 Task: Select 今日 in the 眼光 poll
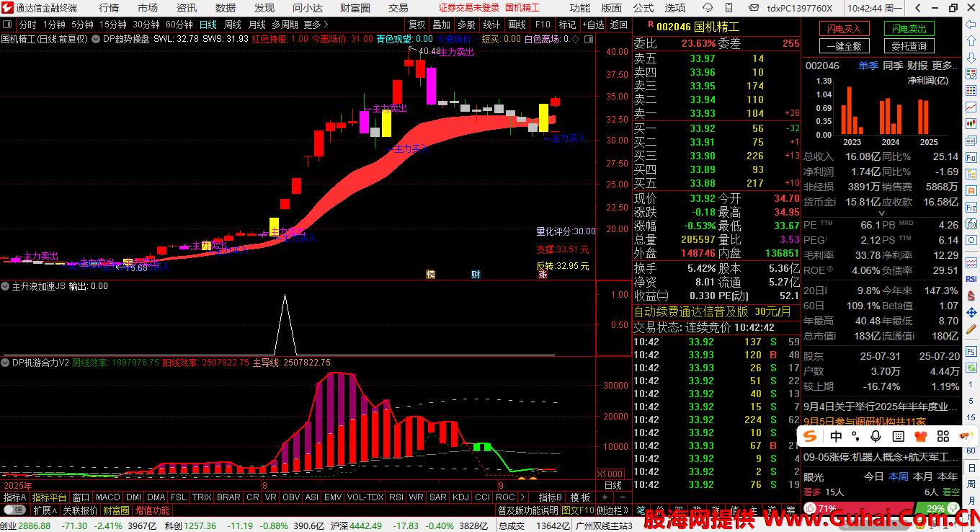[873, 476]
